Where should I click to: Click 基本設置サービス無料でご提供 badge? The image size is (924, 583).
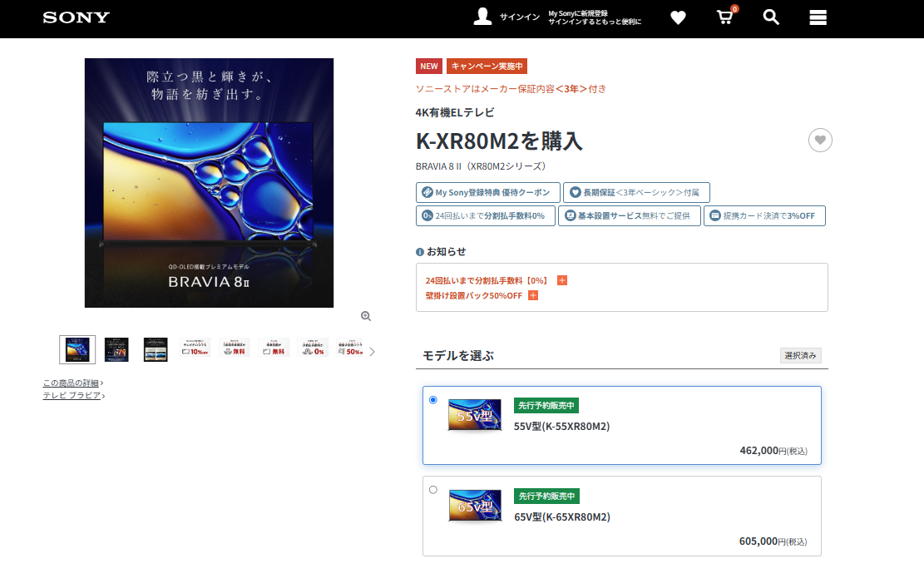[x=630, y=215]
